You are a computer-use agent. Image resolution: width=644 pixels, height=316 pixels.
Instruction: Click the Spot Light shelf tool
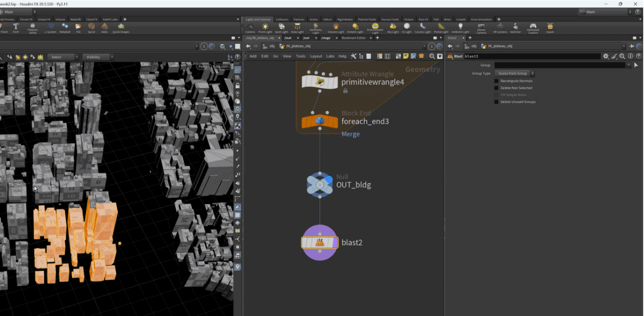pyautogui.click(x=281, y=28)
